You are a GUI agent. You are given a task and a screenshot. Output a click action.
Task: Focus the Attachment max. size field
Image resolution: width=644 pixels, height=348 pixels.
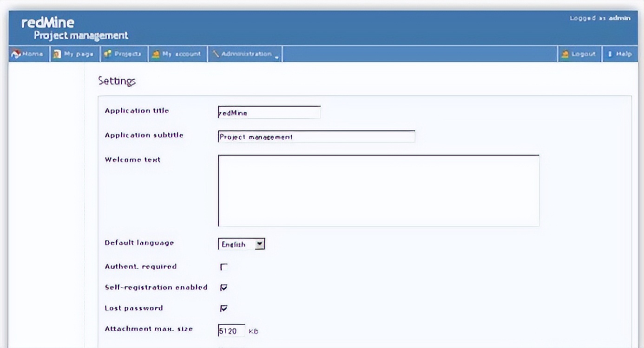(x=231, y=330)
